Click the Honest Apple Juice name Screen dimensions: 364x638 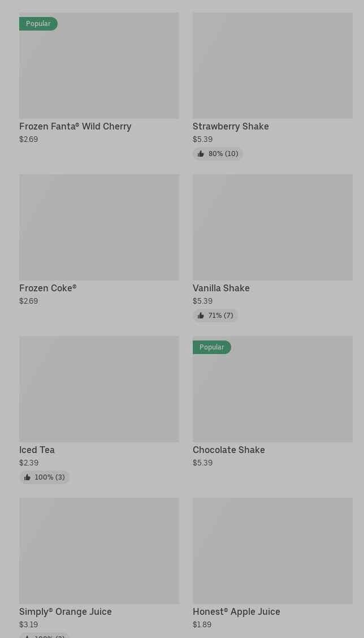tap(236, 612)
